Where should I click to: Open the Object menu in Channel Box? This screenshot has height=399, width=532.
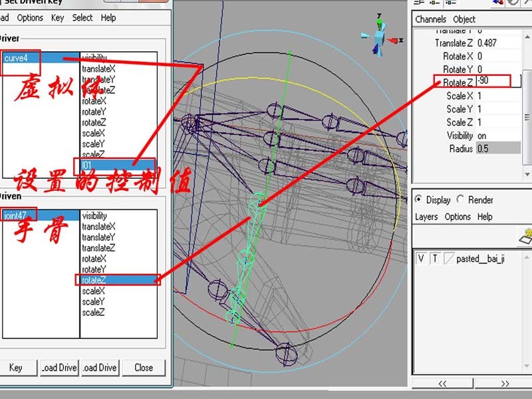coord(464,19)
